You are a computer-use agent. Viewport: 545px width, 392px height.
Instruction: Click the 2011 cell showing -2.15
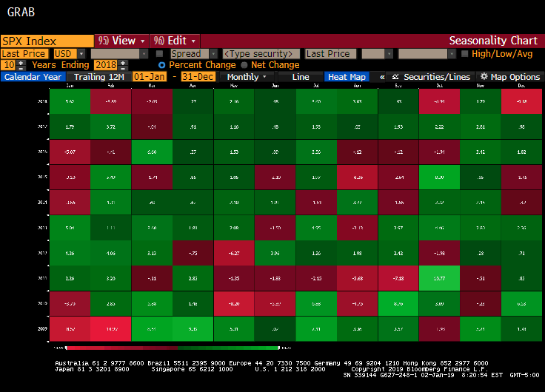point(316,278)
